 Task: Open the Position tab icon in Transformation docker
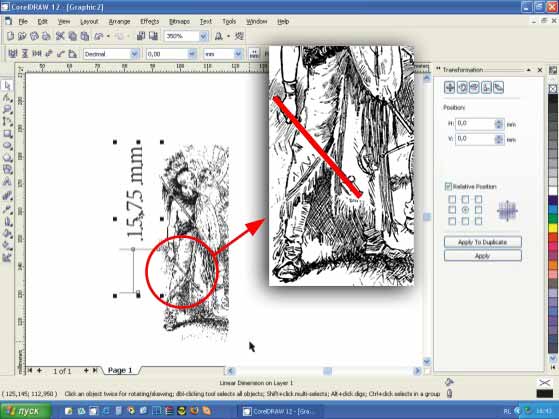450,87
